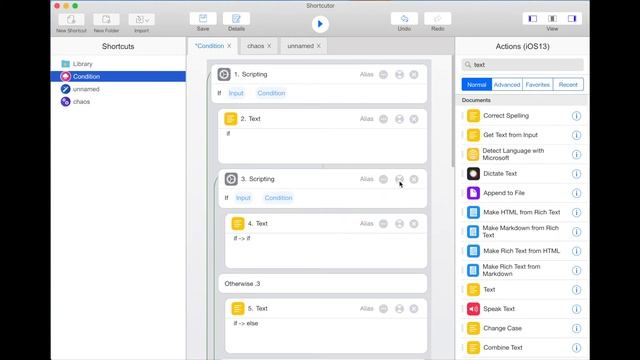Image resolution: width=640 pixels, height=360 pixels.
Task: Click the gear icon of 1. Scripting
Action: (224, 74)
